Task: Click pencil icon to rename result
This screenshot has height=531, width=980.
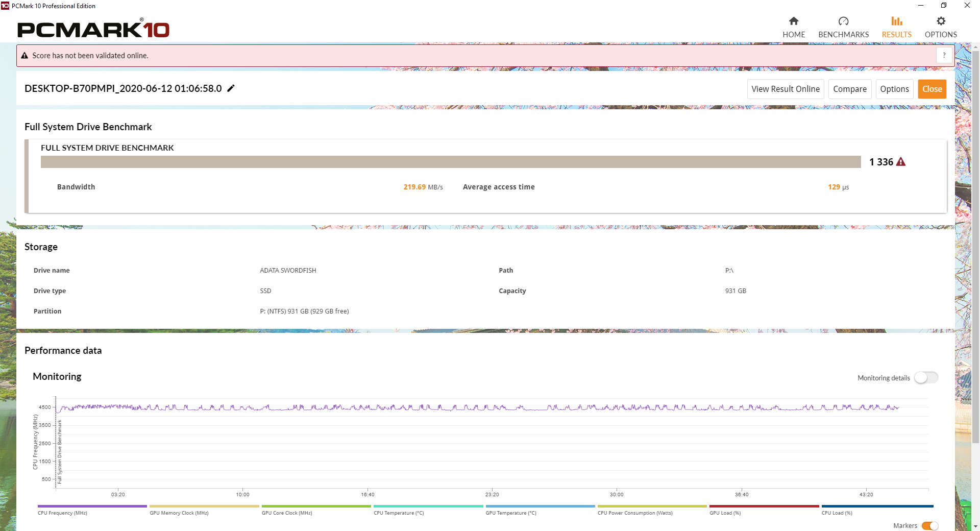Action: click(231, 88)
